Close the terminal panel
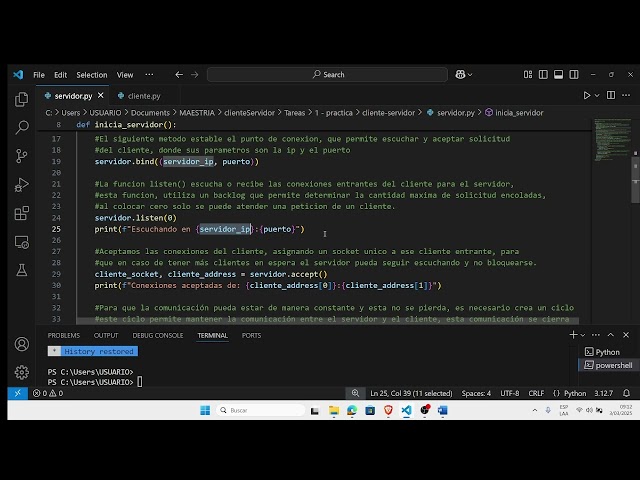The image size is (640, 480). click(626, 335)
